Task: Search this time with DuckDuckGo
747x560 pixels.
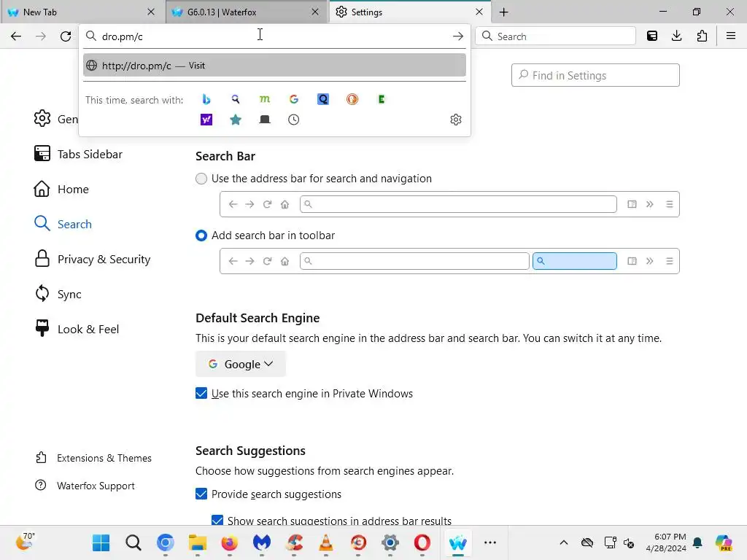Action: [352, 99]
